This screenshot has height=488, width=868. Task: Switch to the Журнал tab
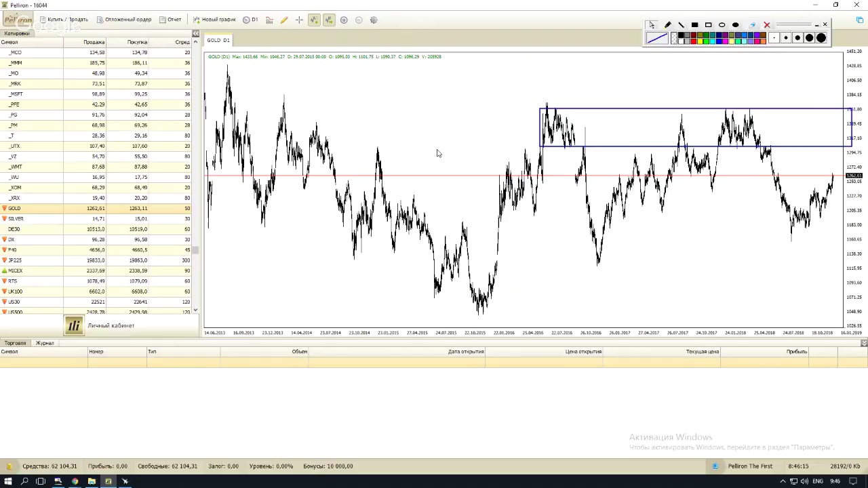click(45, 343)
